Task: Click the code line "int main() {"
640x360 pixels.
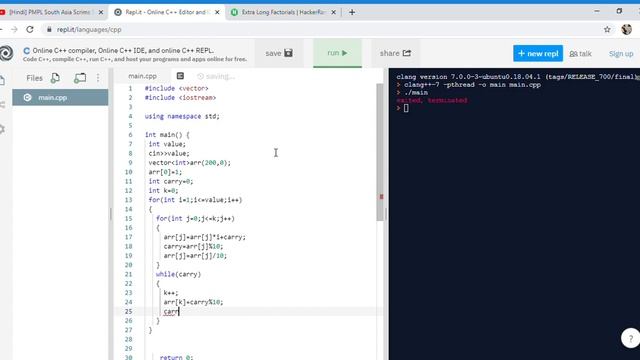Action: tap(167, 135)
